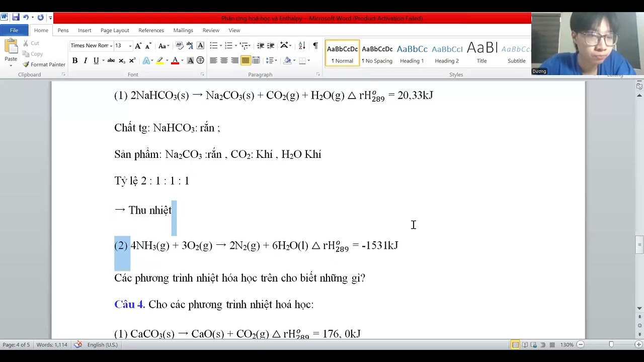
Task: Switch to the References tab
Action: [x=151, y=30]
